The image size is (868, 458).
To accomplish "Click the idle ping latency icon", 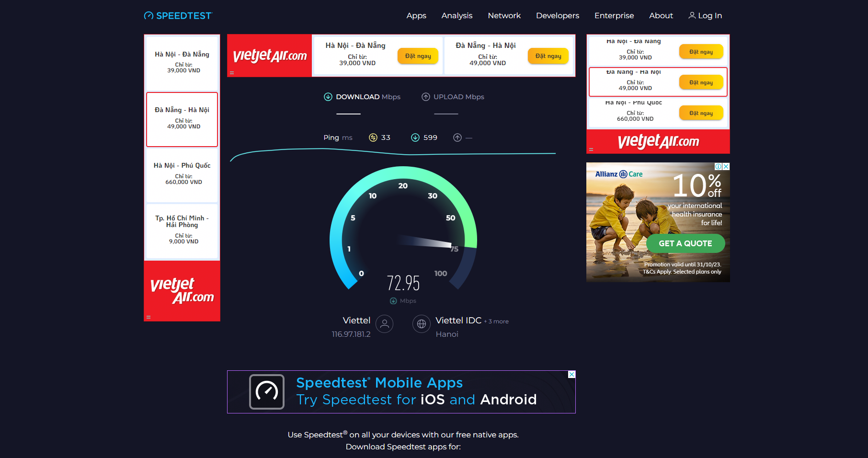I will click(x=373, y=137).
